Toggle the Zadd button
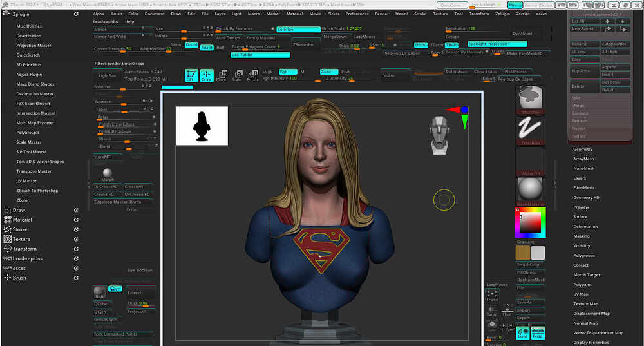This screenshot has width=644, height=346. coord(329,72)
